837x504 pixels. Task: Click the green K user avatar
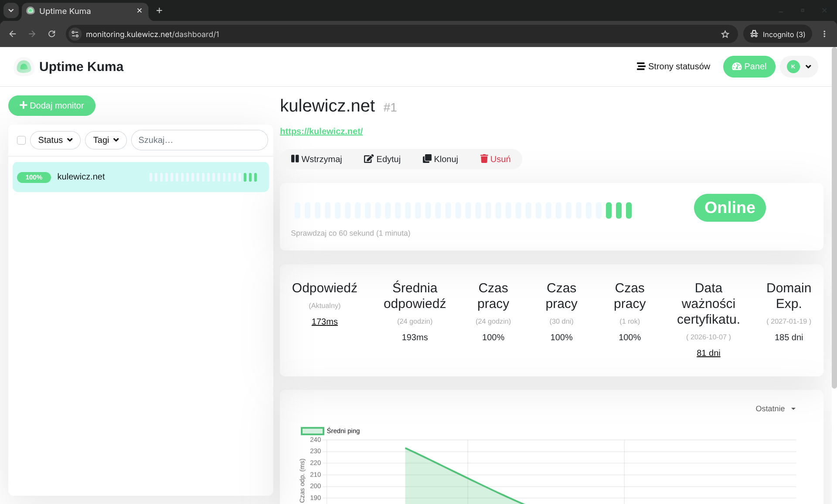pyautogui.click(x=793, y=67)
